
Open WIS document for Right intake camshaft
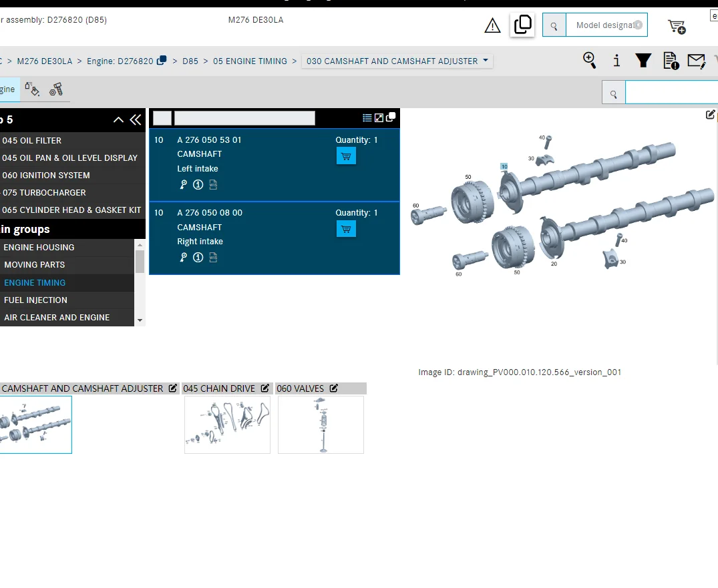[x=213, y=257]
